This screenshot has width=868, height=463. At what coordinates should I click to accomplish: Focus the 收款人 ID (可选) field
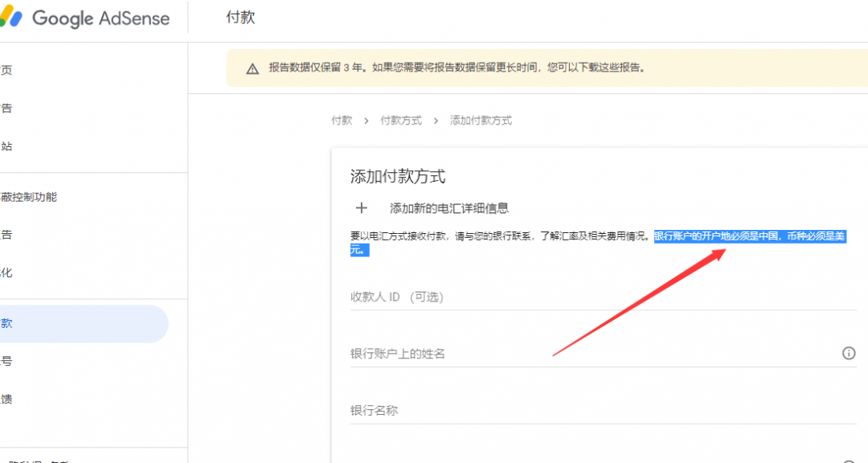point(604,297)
